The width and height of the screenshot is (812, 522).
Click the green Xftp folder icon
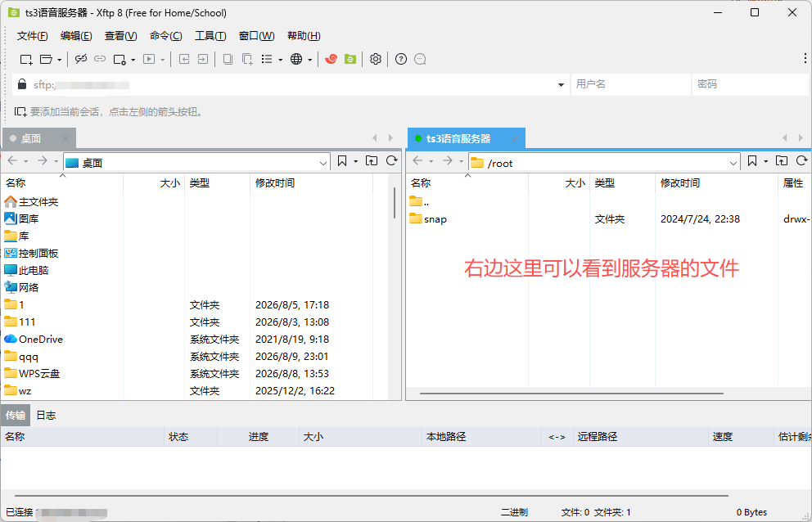point(350,59)
